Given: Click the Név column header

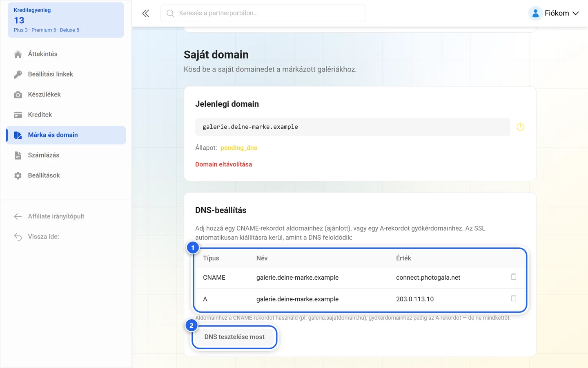Looking at the screenshot, I should coord(262,258).
